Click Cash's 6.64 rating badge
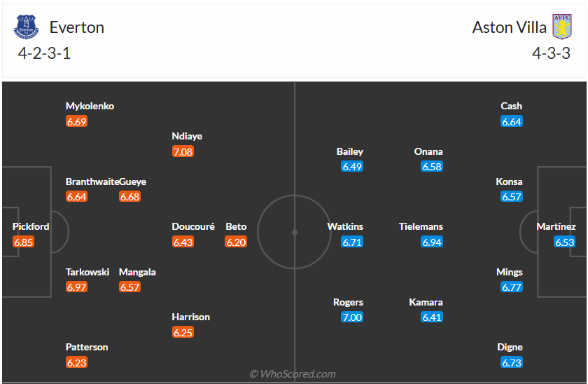 coord(512,121)
